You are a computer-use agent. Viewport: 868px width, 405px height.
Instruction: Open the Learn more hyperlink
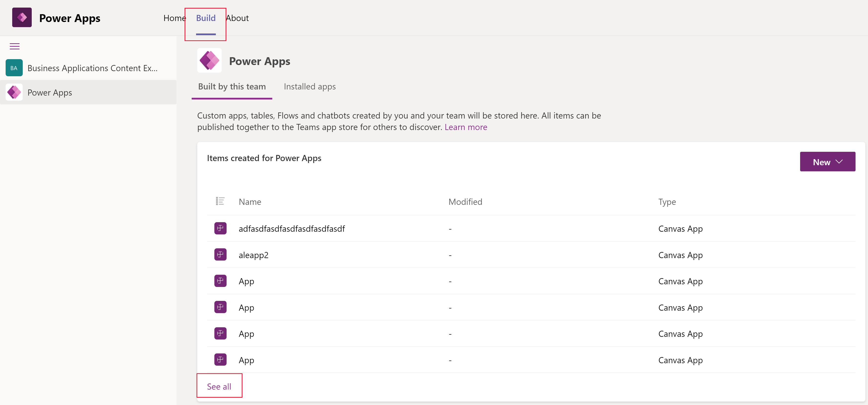click(465, 127)
